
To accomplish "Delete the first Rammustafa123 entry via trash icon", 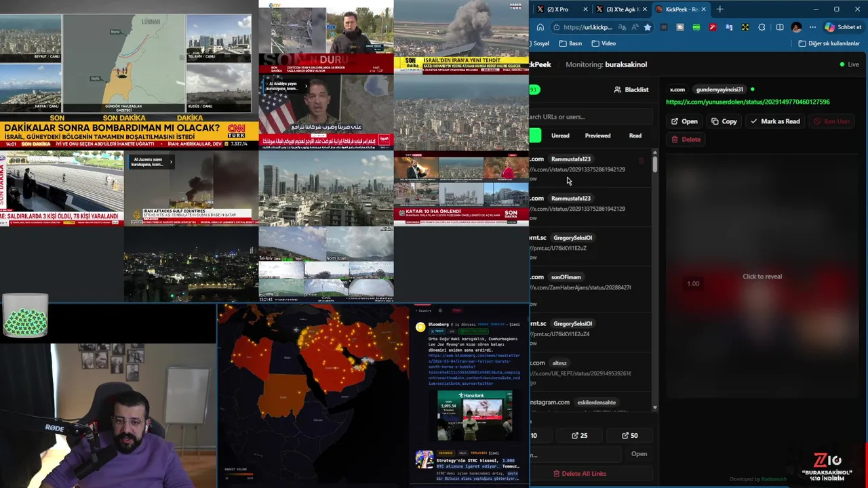I will tap(641, 161).
